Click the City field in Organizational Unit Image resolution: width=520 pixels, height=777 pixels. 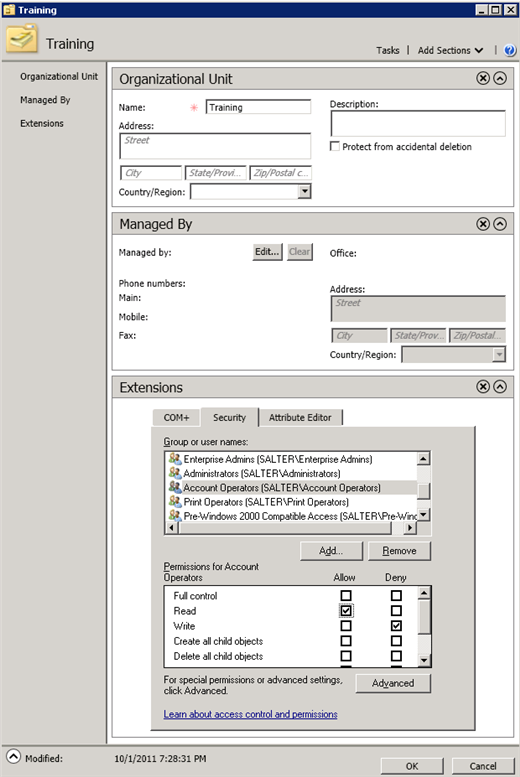click(x=151, y=172)
